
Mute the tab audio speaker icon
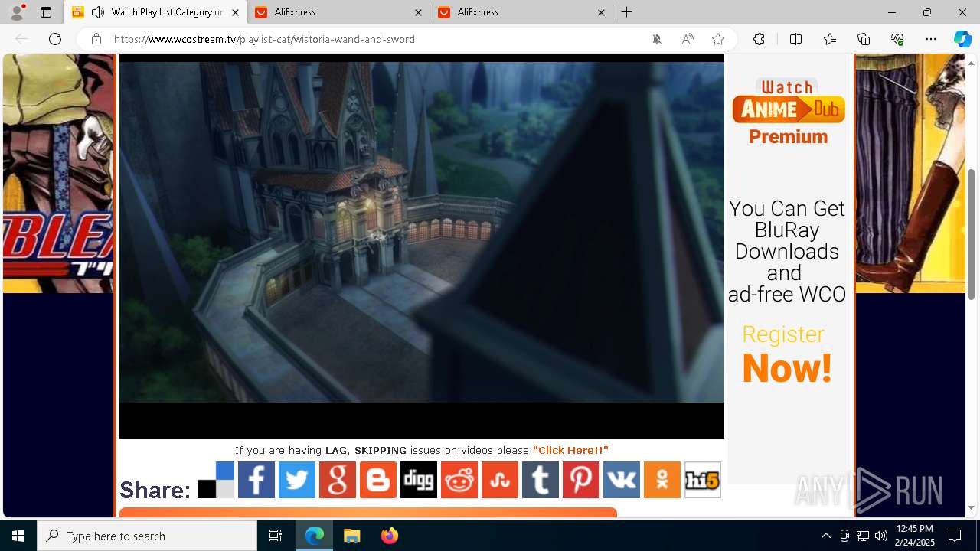click(98, 12)
